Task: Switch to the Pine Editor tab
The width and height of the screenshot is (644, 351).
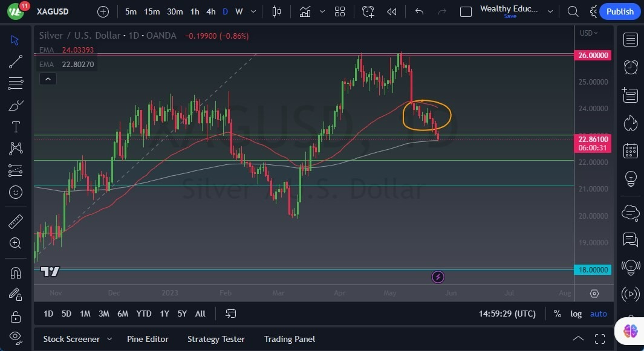Action: pos(148,339)
